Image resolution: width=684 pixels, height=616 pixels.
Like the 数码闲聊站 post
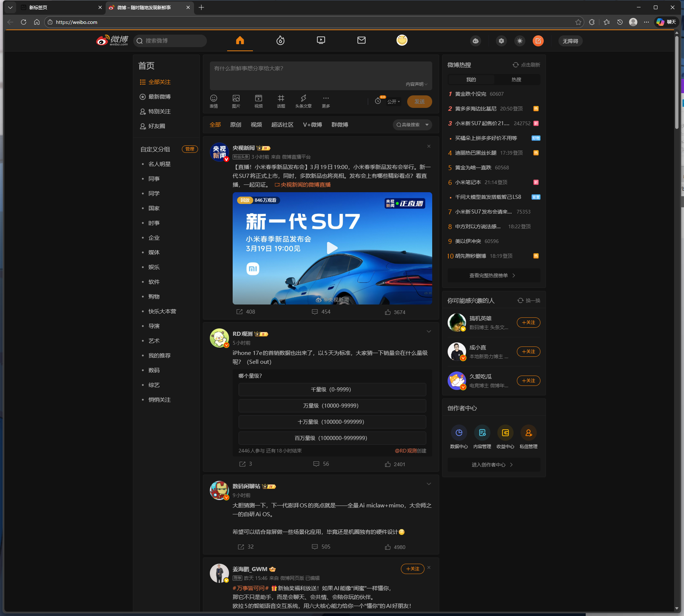point(395,547)
